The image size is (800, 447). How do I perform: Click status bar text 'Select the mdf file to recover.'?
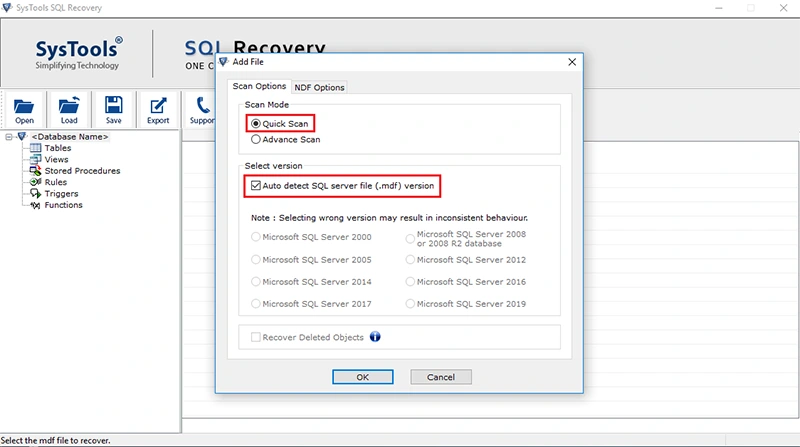coord(55,440)
